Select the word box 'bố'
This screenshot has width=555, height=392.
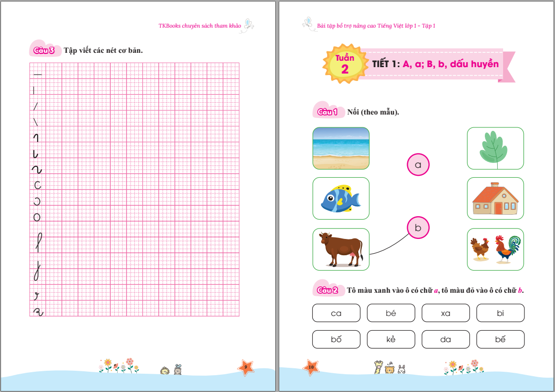(x=336, y=339)
